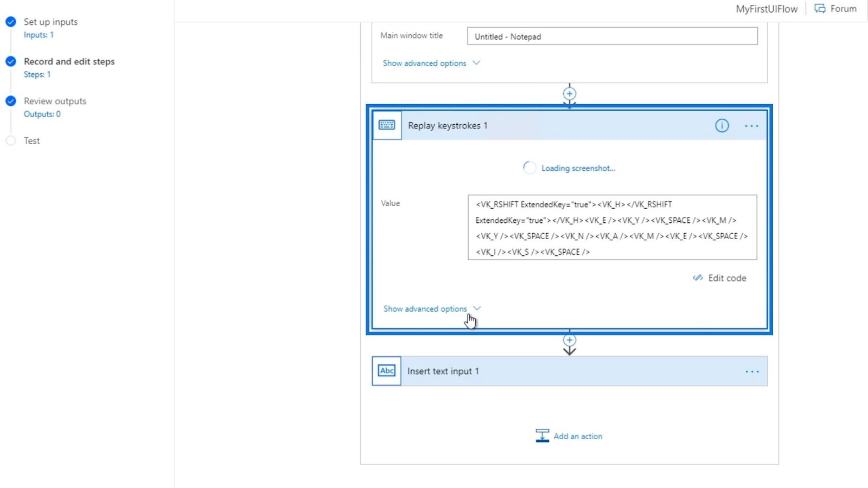Click the Set up inputs checkmark
The width and height of the screenshot is (868, 488).
coord(11,22)
